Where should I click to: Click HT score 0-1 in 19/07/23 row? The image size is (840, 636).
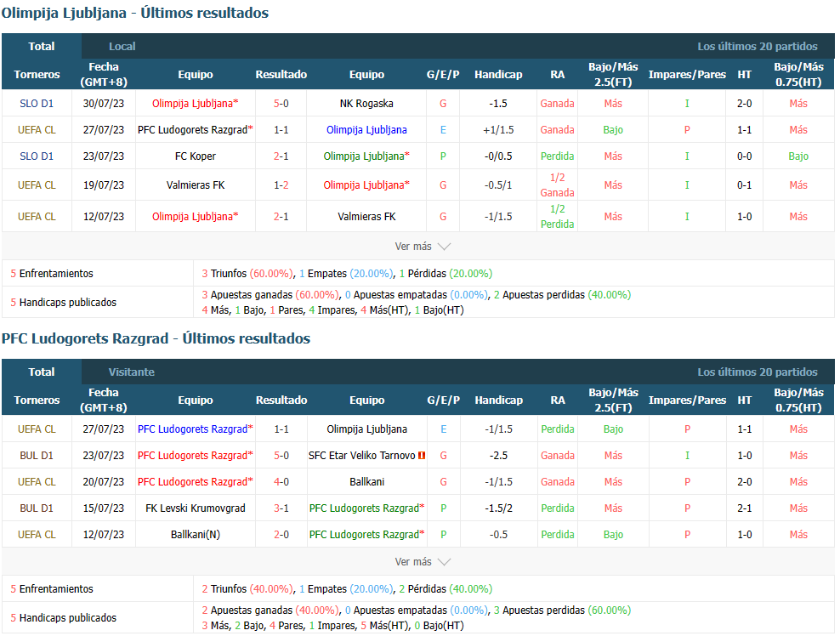pos(744,185)
